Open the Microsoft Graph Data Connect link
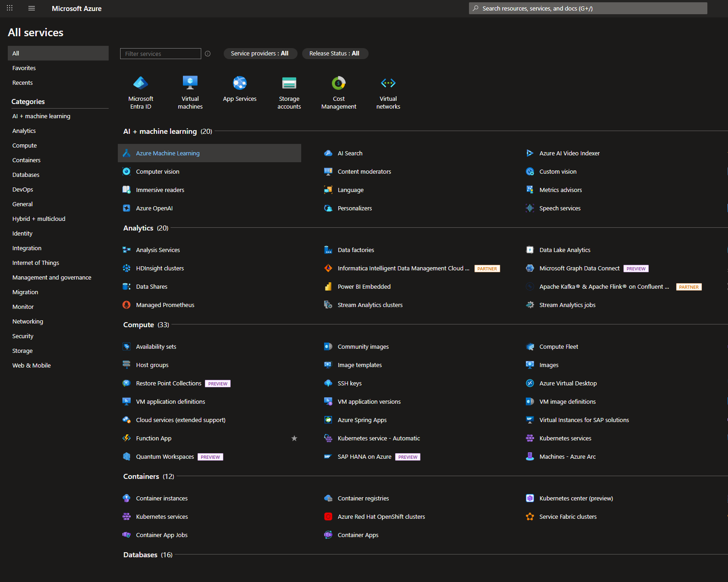The height and width of the screenshot is (582, 728). (579, 268)
